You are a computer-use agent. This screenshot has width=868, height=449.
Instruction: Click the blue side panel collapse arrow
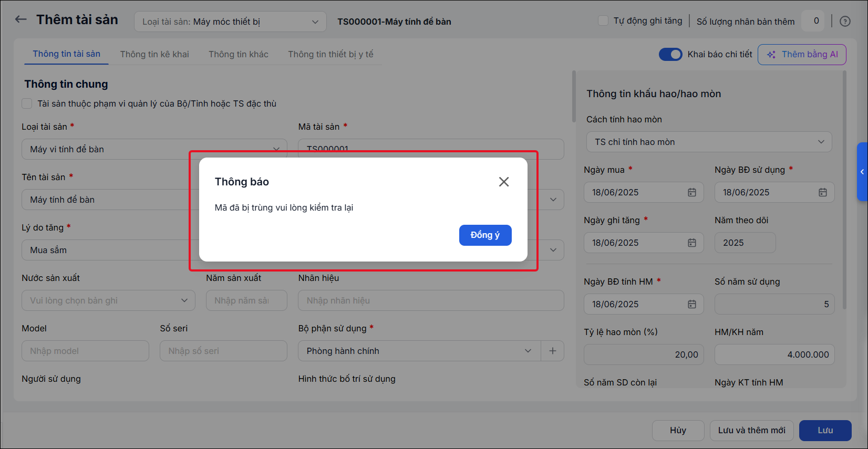[x=862, y=172]
